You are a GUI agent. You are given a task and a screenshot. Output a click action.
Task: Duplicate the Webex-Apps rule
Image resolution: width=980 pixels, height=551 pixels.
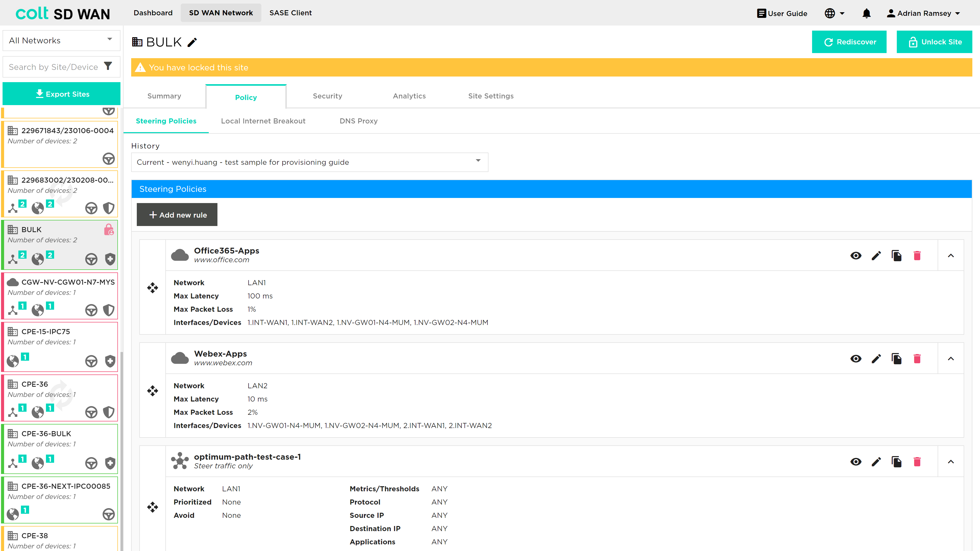point(897,359)
